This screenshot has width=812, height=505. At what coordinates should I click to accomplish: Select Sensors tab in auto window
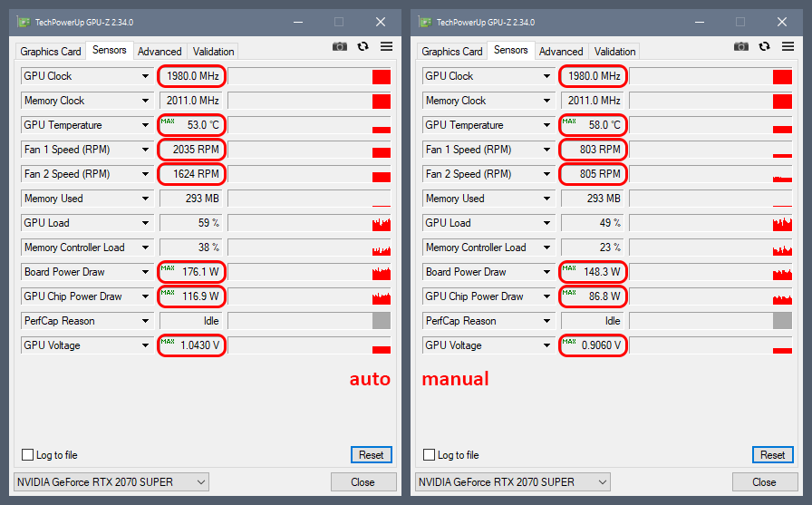[110, 50]
